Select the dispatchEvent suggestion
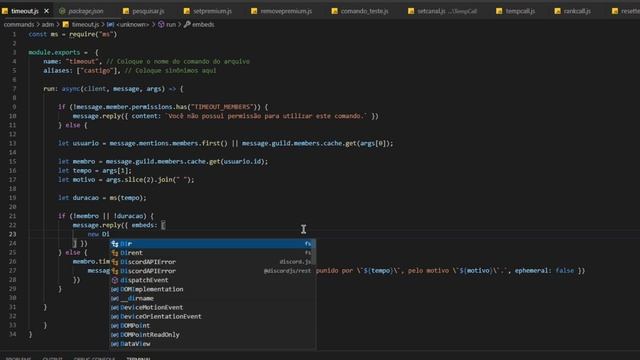Image resolution: width=640 pixels, height=360 pixels. pyautogui.click(x=212, y=280)
